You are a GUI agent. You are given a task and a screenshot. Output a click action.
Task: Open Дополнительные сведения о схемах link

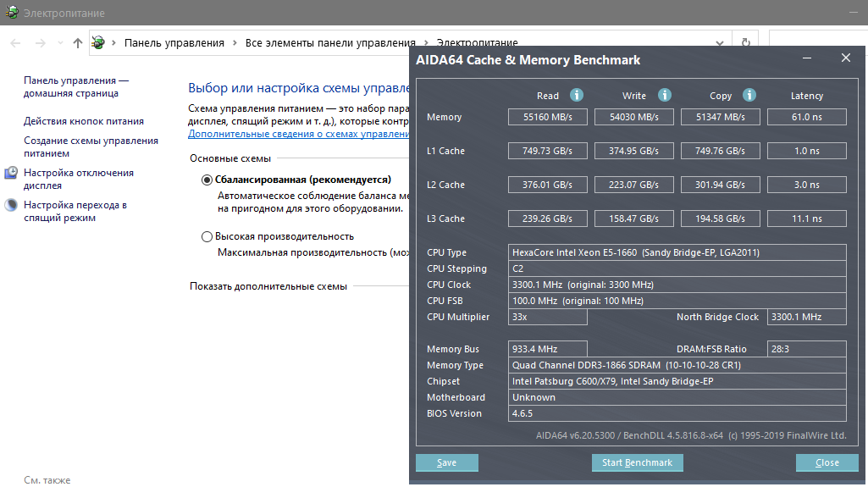tap(298, 134)
